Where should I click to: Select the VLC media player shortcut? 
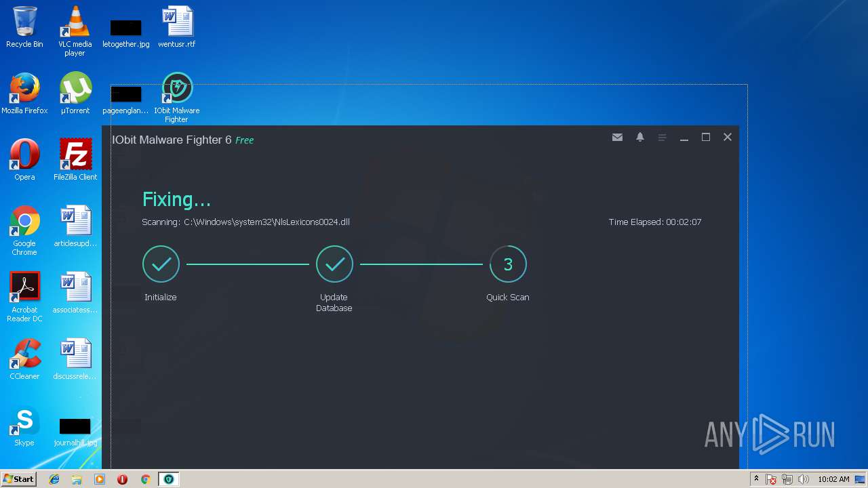coord(75,31)
